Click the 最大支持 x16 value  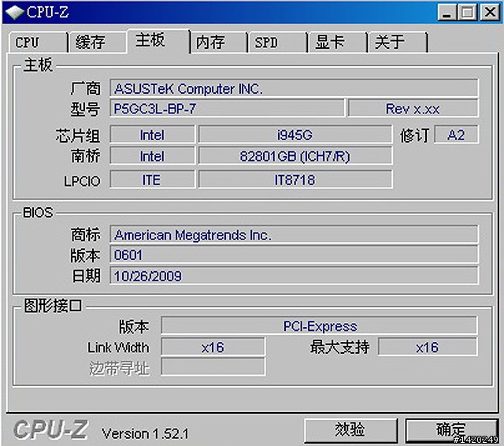pyautogui.click(x=428, y=347)
